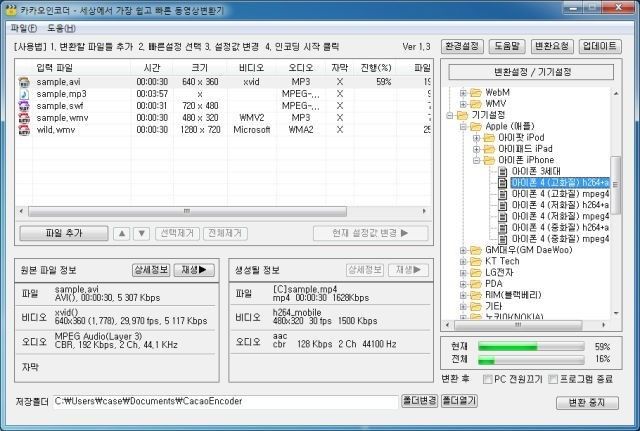Expand the KT Tech tree node

[x=463, y=262]
